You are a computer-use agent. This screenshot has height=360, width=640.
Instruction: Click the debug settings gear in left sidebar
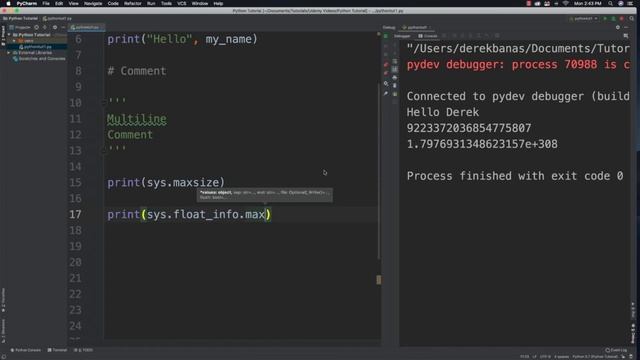coord(386,84)
